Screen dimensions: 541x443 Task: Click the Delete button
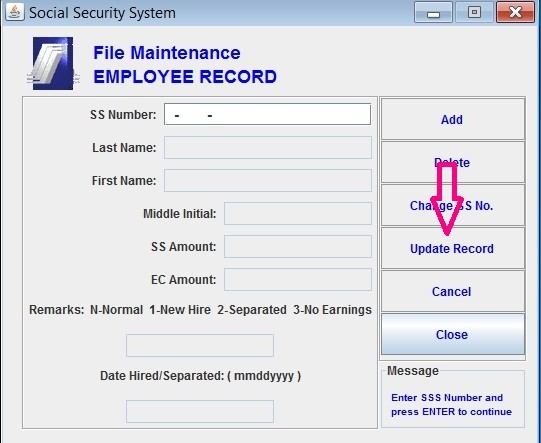(453, 162)
